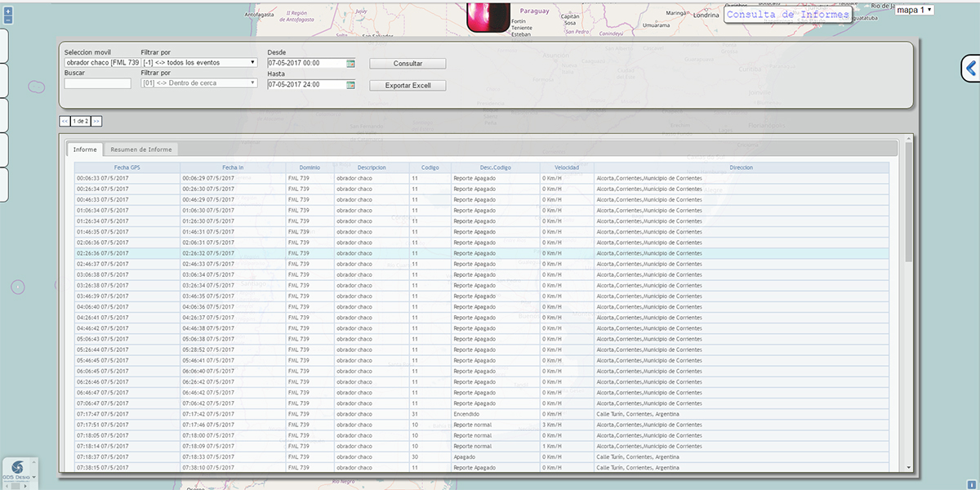Screen dimensions: 980x490
Task: Click the '3 Km/H' speed cell
Action: pyautogui.click(x=567, y=425)
